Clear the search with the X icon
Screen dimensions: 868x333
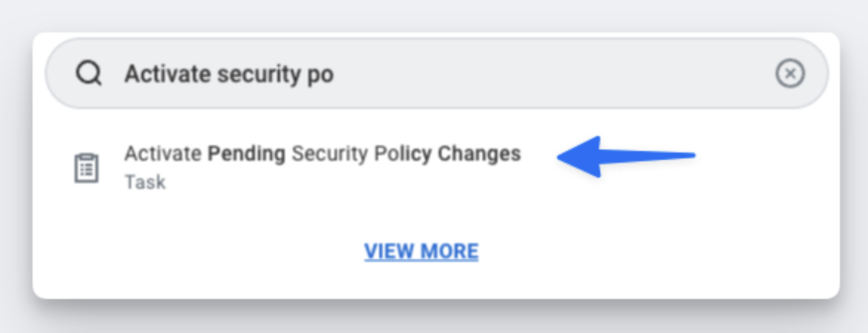(790, 74)
